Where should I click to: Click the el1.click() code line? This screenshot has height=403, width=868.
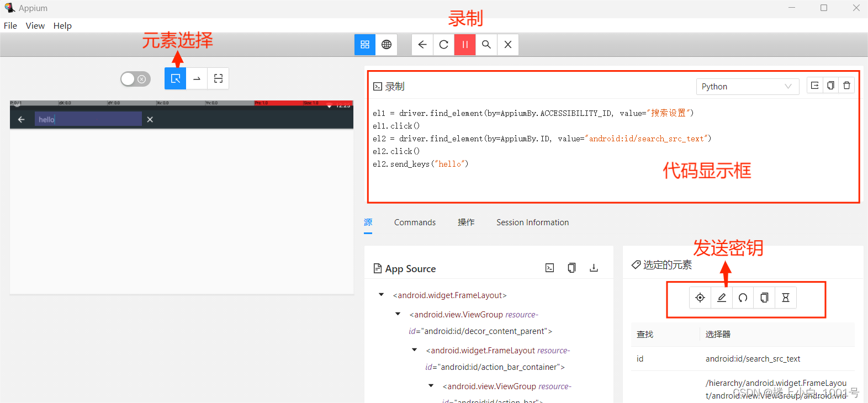(396, 126)
